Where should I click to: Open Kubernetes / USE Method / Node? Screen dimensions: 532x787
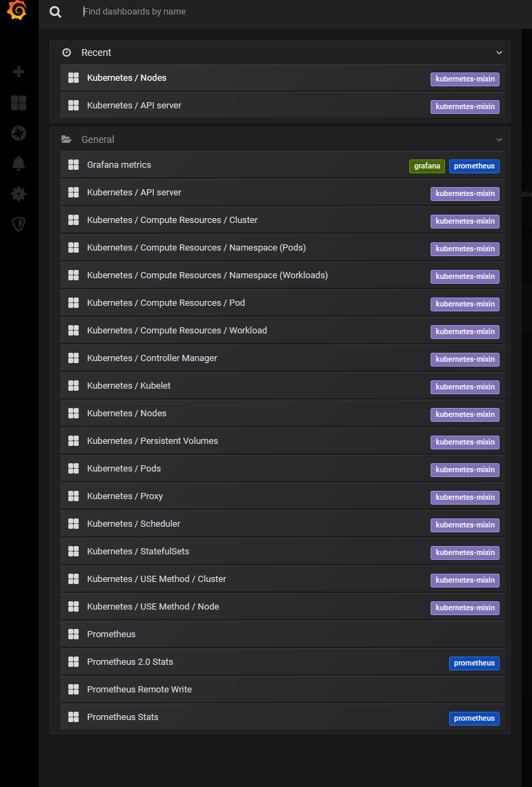click(x=283, y=606)
